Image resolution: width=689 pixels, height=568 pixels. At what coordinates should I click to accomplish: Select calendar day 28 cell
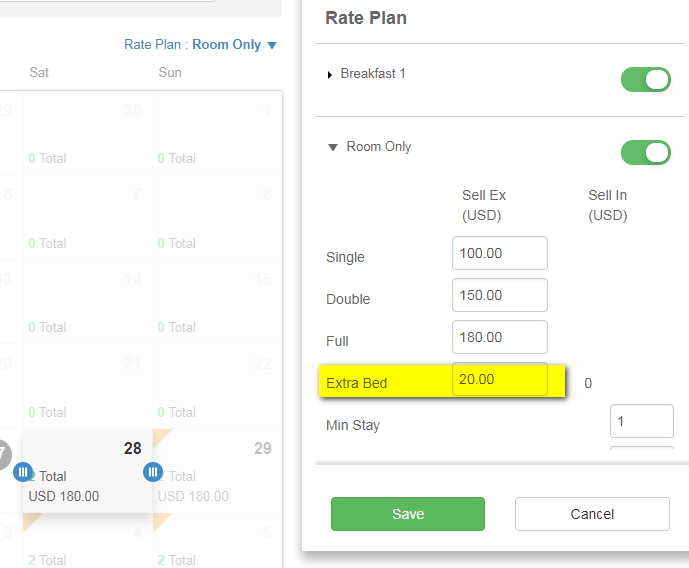click(x=87, y=471)
